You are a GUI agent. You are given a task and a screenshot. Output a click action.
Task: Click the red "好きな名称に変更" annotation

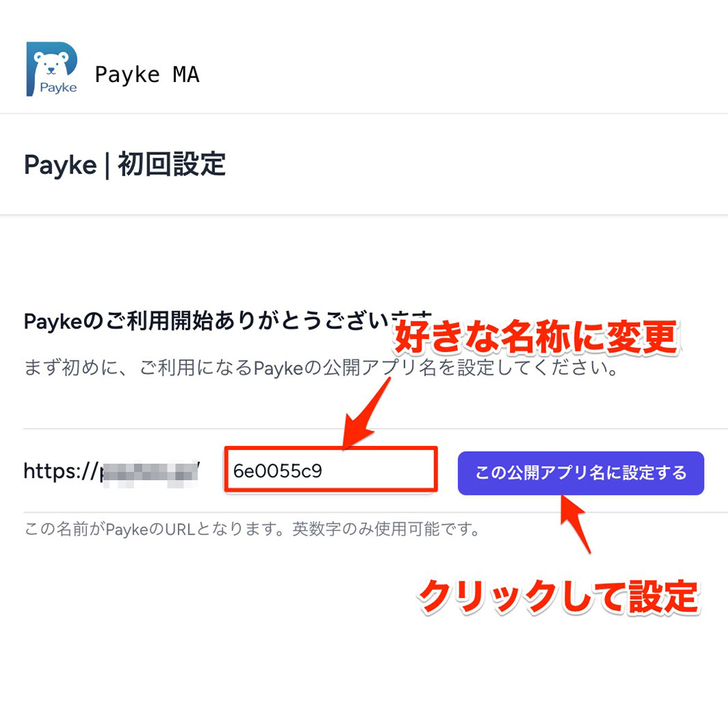[536, 337]
